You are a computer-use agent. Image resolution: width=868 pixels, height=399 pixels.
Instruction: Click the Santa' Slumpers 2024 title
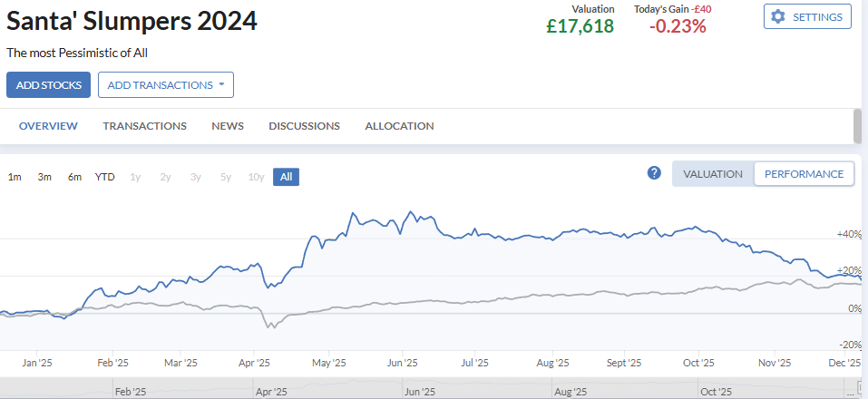(x=132, y=22)
